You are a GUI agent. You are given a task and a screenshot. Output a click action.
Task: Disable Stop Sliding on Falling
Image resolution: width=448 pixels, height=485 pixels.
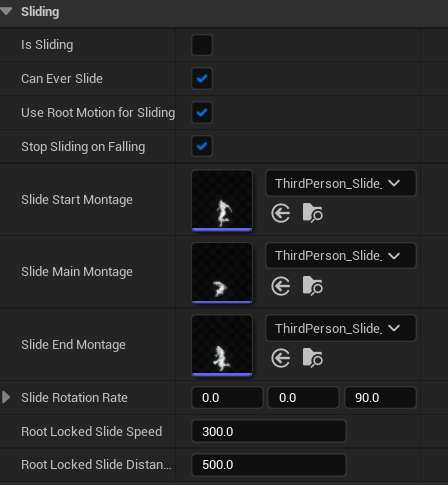coord(202,146)
